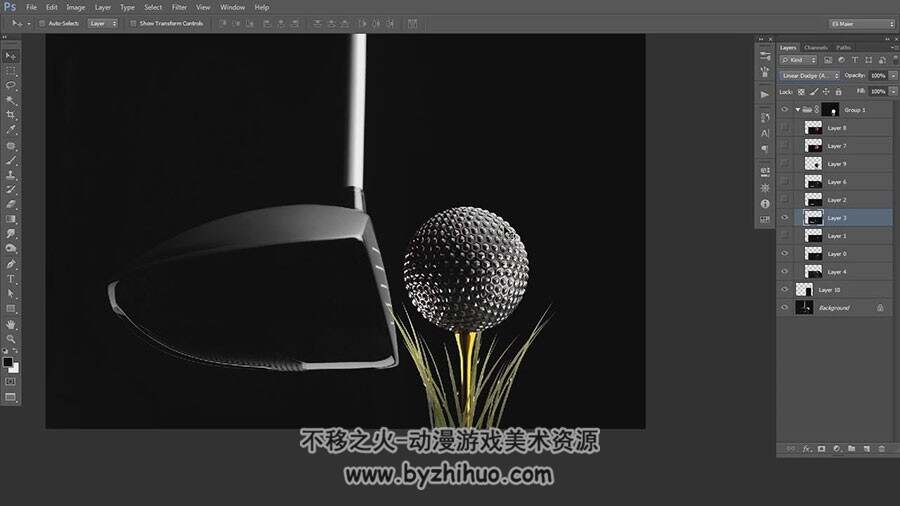The height and width of the screenshot is (506, 900).
Task: Select the Healing Brush tool
Action: [x=11, y=146]
